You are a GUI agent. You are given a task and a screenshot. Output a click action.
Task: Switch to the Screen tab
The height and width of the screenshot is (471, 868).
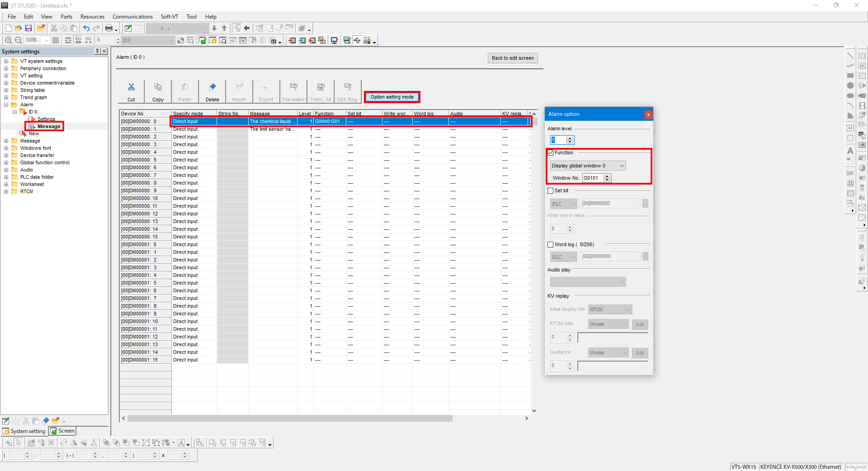click(x=63, y=431)
